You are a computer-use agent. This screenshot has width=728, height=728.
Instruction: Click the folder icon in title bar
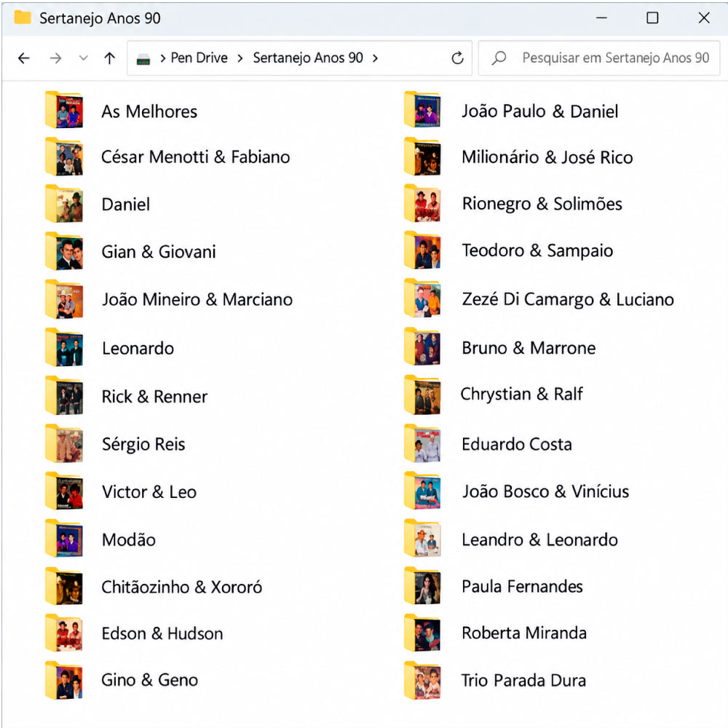(23, 17)
